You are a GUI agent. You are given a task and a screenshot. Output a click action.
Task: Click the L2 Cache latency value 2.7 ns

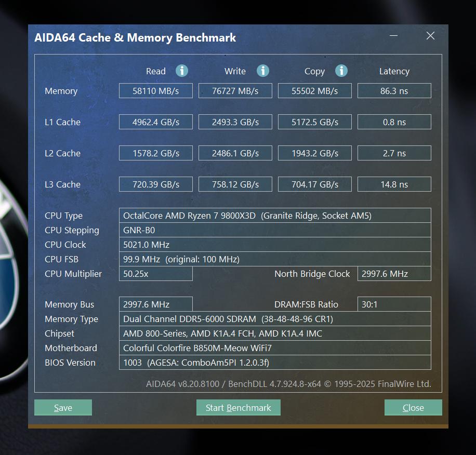pos(394,153)
